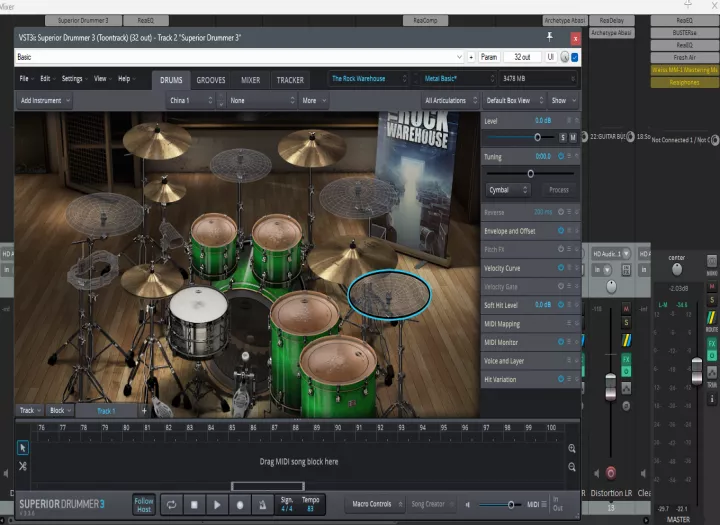Toggle the plugin bypass checkbox in title area

574,57
